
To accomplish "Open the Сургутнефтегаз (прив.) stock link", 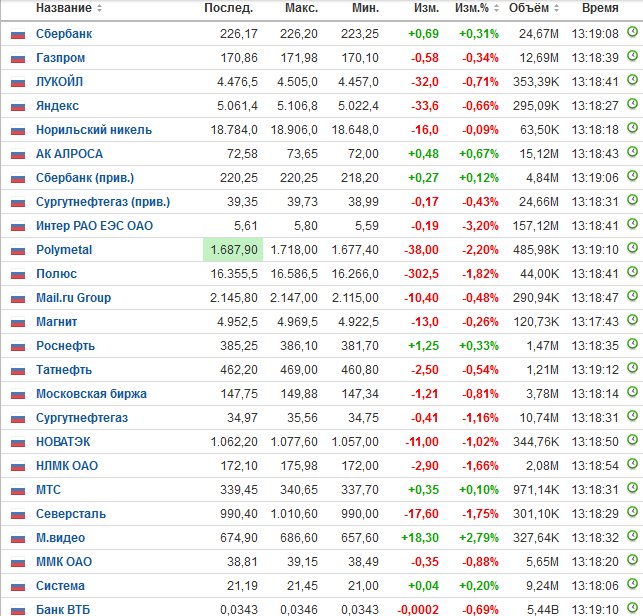I will tap(103, 202).
